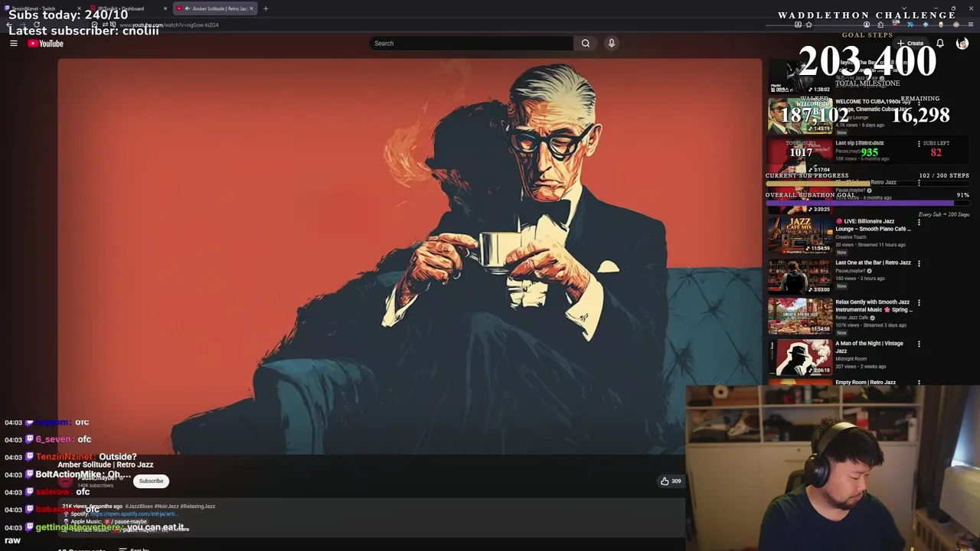Click the Subscribe button under the video
The height and width of the screenshot is (551, 980).
click(x=151, y=481)
